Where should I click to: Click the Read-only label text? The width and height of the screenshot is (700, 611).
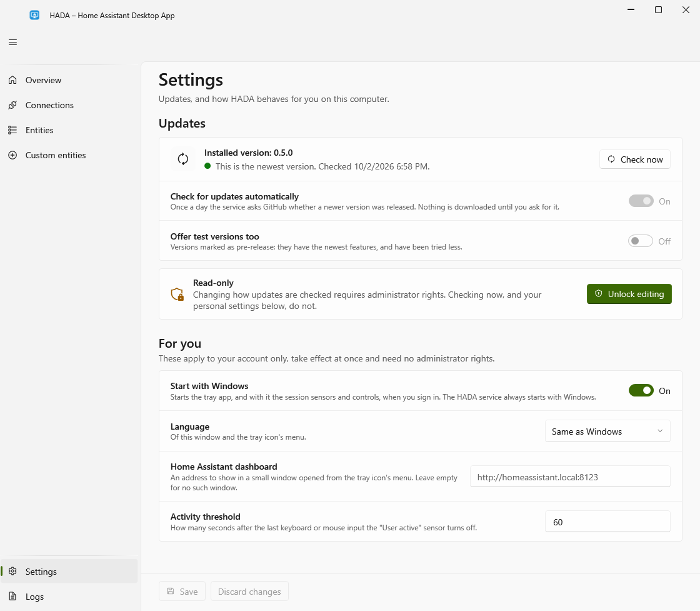[213, 283]
